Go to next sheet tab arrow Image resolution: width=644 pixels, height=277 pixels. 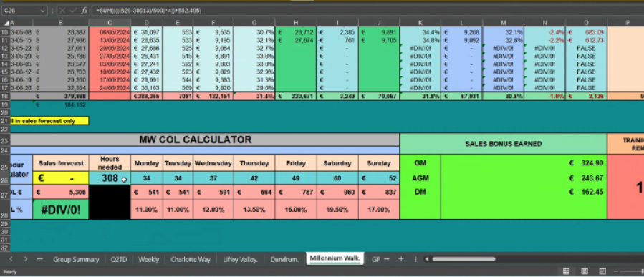26,259
